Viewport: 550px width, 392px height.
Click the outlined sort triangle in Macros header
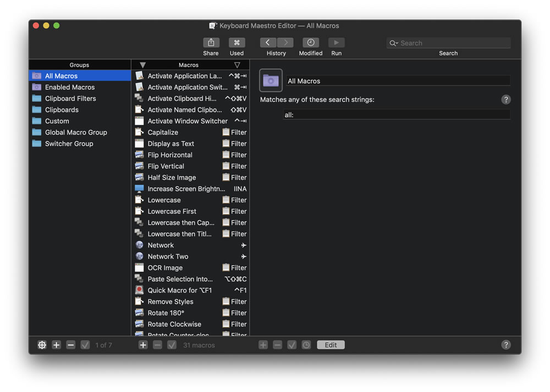(238, 65)
